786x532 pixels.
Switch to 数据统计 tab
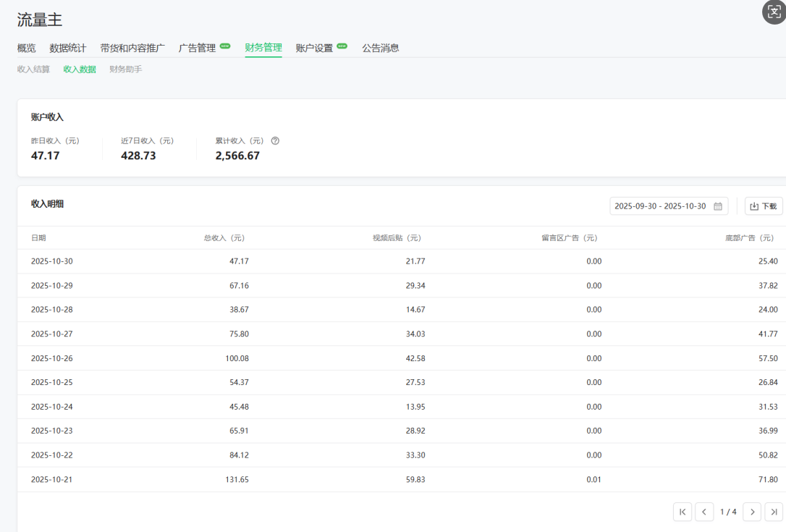67,48
